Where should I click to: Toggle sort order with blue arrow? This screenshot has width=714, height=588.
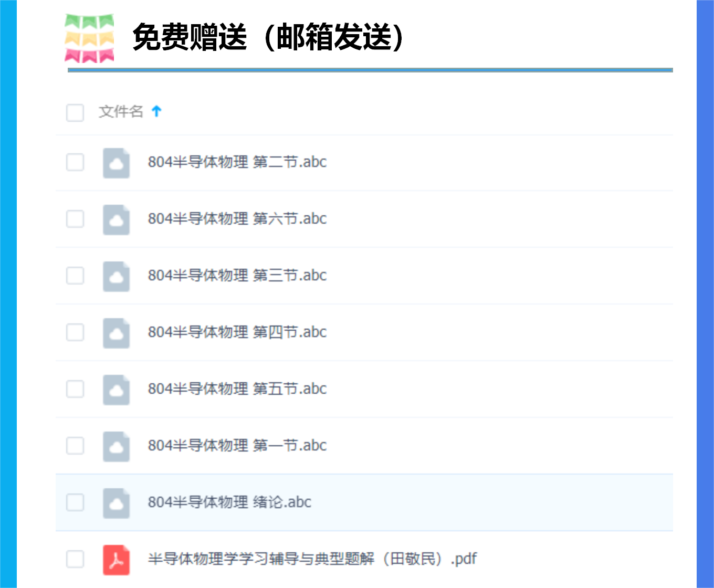click(x=156, y=111)
